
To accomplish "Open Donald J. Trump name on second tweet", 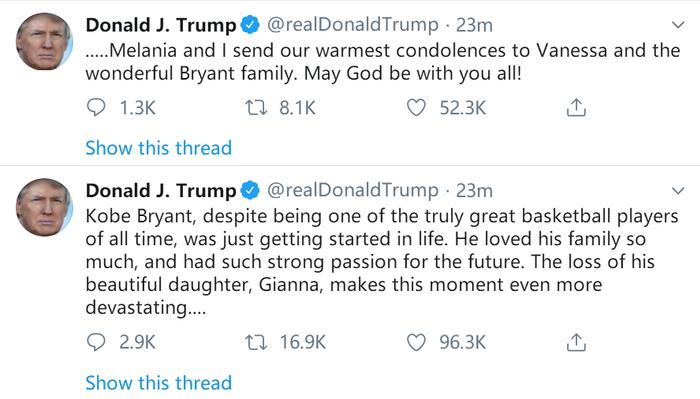I will tap(161, 191).
